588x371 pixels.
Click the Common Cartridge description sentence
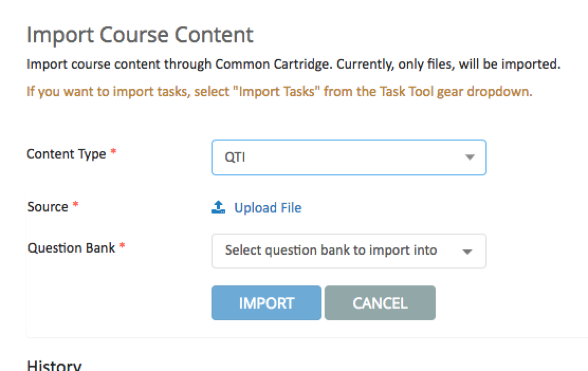(293, 64)
